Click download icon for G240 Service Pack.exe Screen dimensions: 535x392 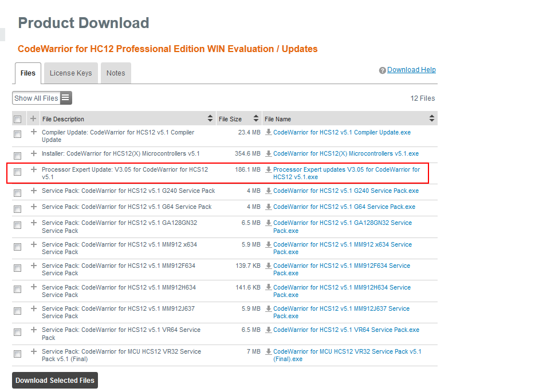tap(269, 191)
